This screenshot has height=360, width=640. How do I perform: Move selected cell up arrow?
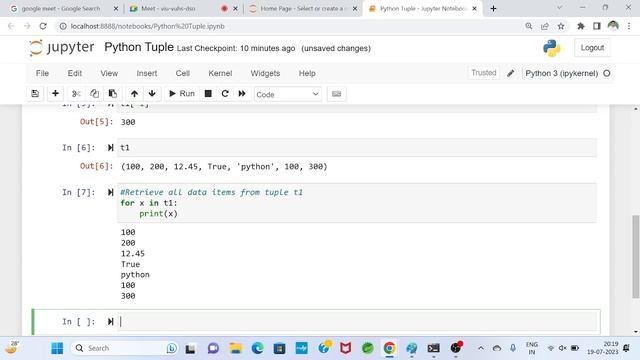(134, 94)
